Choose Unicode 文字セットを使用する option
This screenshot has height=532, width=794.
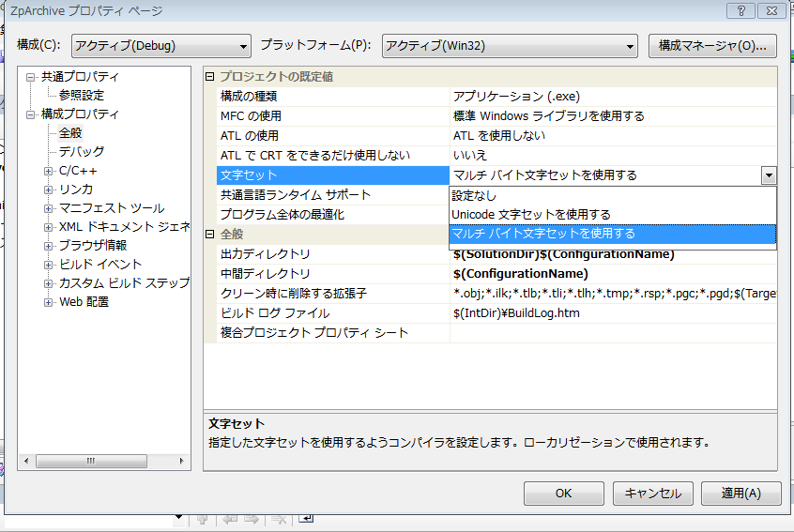click(613, 215)
